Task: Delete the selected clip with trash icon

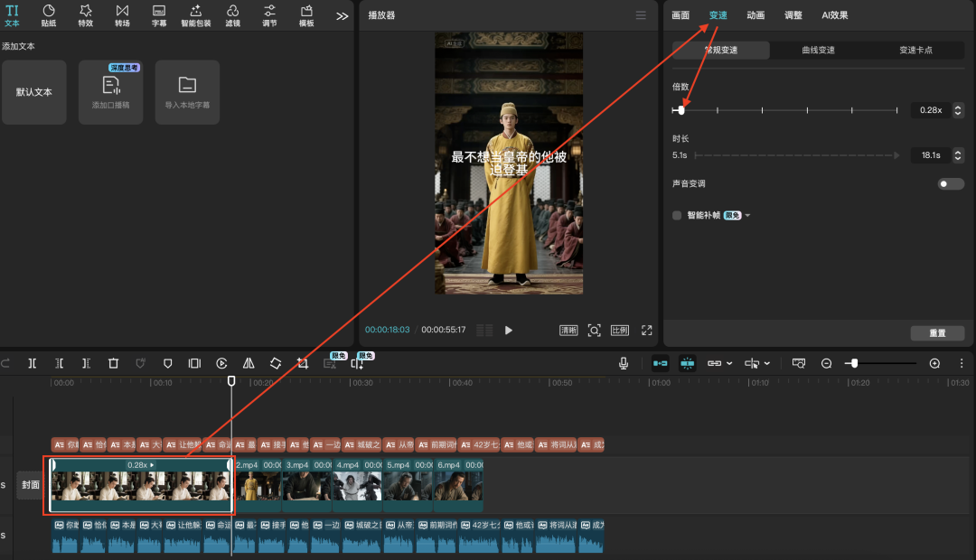Action: [113, 363]
